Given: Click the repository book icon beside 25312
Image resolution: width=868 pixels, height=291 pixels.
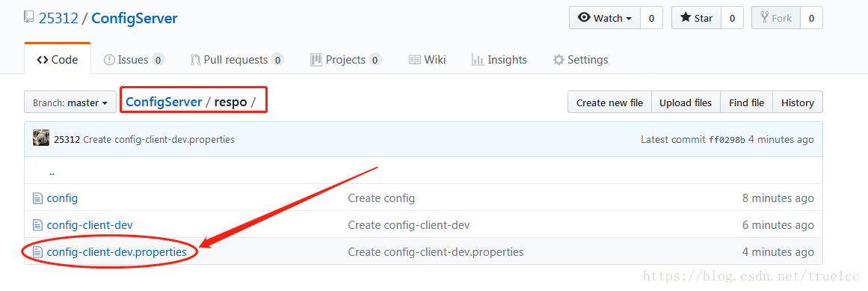Looking at the screenshot, I should pos(29,18).
